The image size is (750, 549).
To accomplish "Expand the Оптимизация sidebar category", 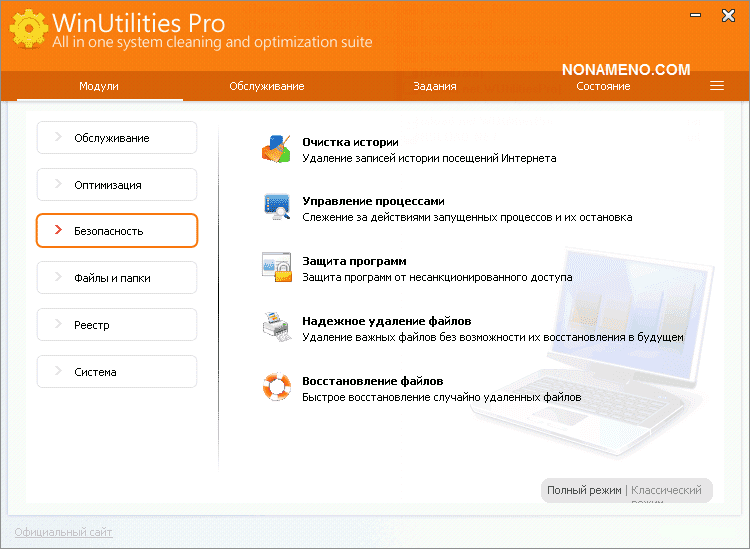I will pos(117,185).
